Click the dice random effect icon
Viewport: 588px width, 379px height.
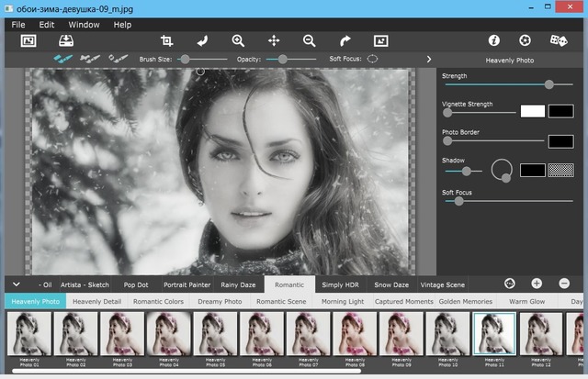tap(558, 41)
